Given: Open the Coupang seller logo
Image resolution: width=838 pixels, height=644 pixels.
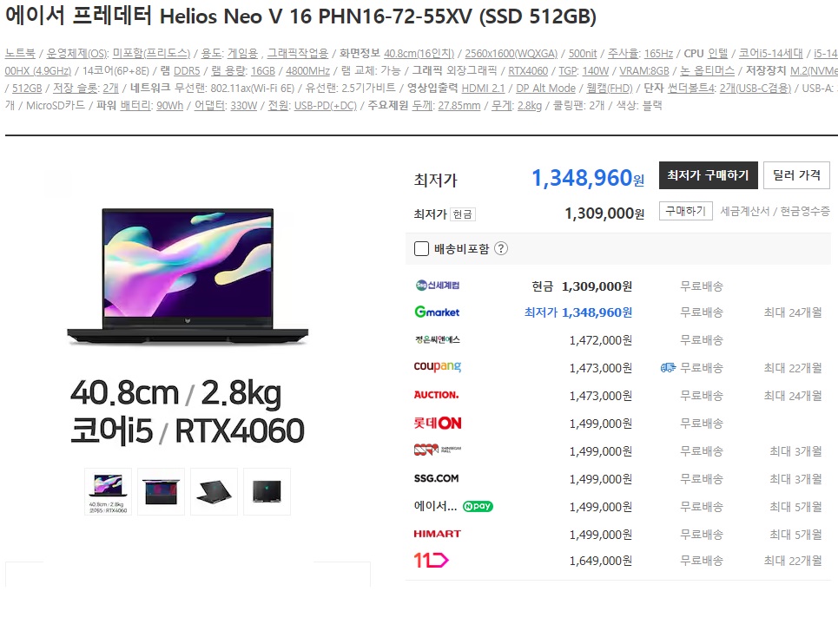Looking at the screenshot, I should 437,367.
